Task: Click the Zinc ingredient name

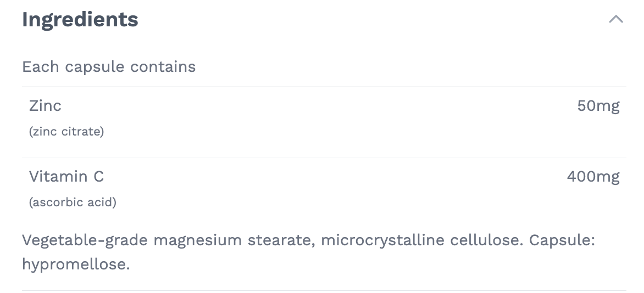Action: pos(45,105)
